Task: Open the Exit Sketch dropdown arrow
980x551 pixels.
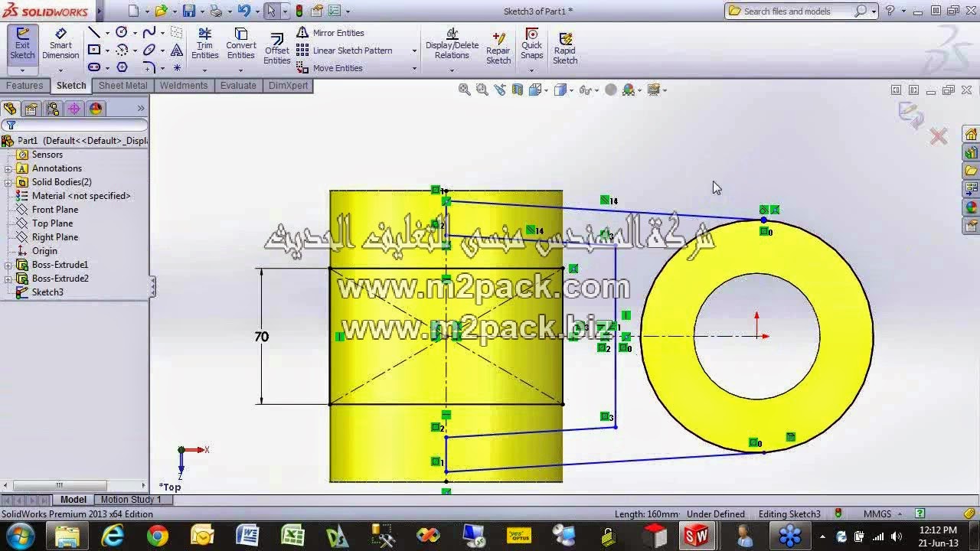Action: (22, 70)
